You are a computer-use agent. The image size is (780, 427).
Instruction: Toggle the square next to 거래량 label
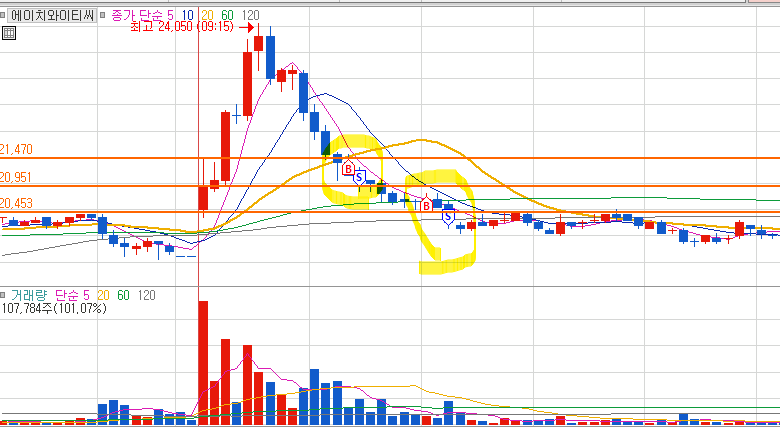2,295
